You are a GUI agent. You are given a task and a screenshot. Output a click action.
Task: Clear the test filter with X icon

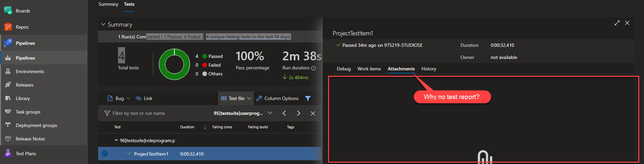[x=313, y=113]
